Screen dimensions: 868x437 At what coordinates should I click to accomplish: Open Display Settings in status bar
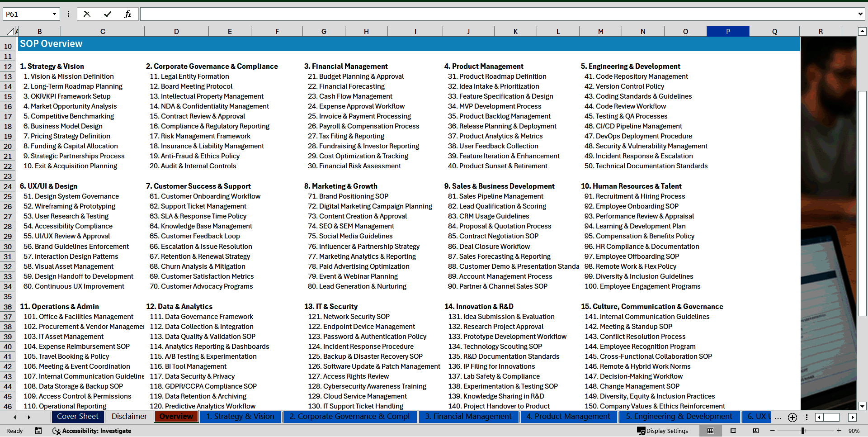[662, 431]
